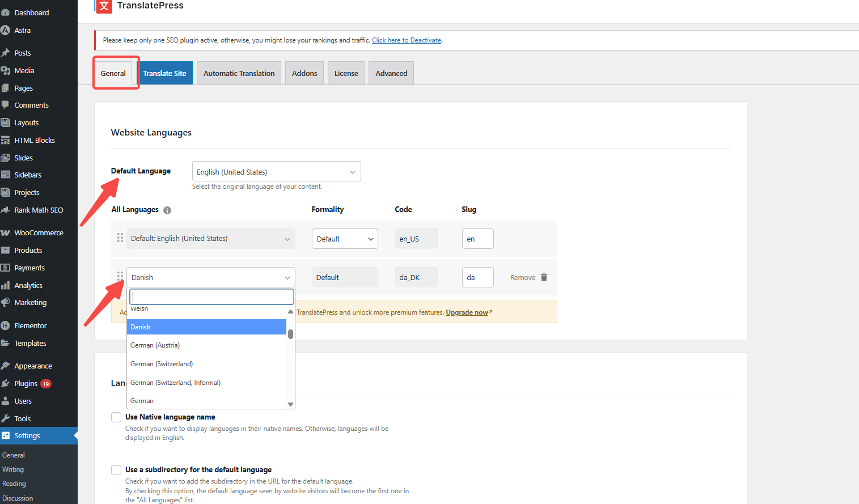The height and width of the screenshot is (504, 859).
Task: Open the Advanced tab
Action: (391, 73)
